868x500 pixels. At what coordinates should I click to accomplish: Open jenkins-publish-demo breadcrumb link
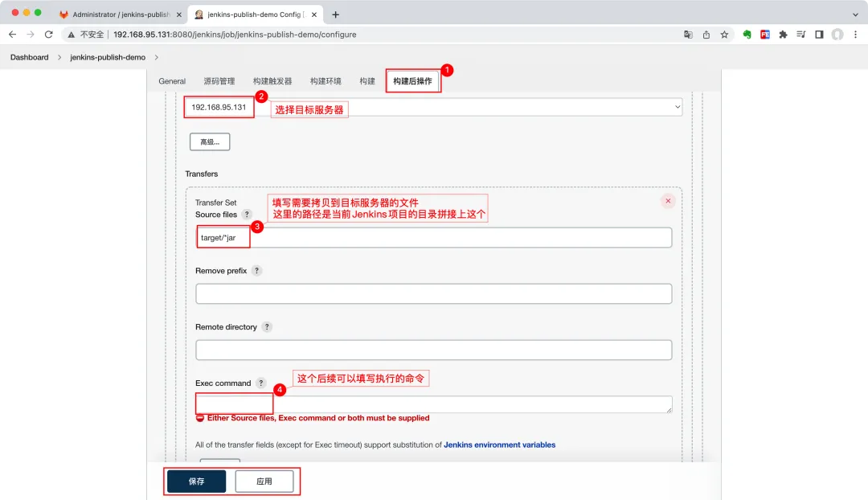(x=108, y=57)
